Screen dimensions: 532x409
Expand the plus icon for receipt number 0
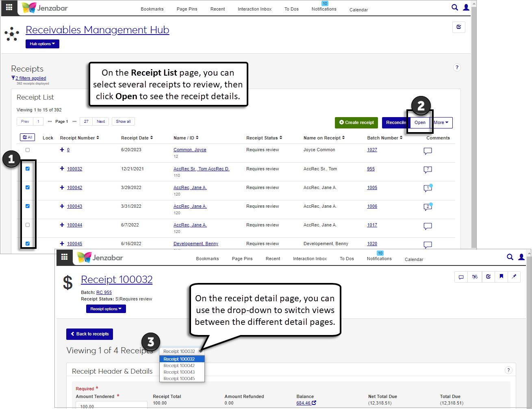pyautogui.click(x=62, y=150)
